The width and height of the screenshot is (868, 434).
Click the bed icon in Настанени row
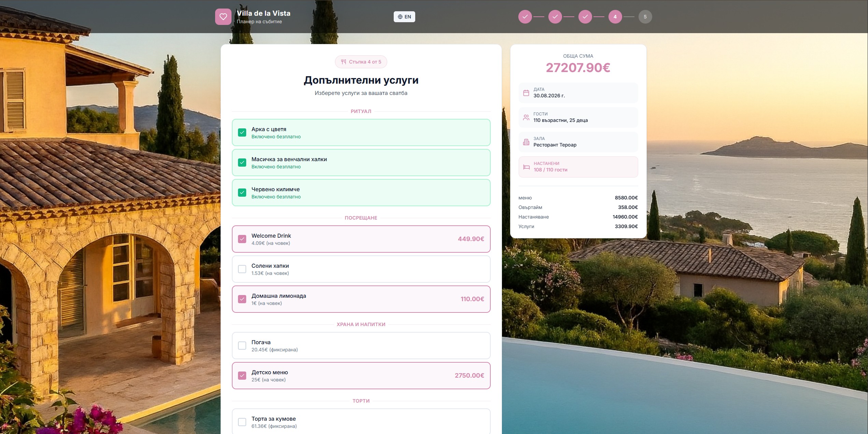pos(526,167)
